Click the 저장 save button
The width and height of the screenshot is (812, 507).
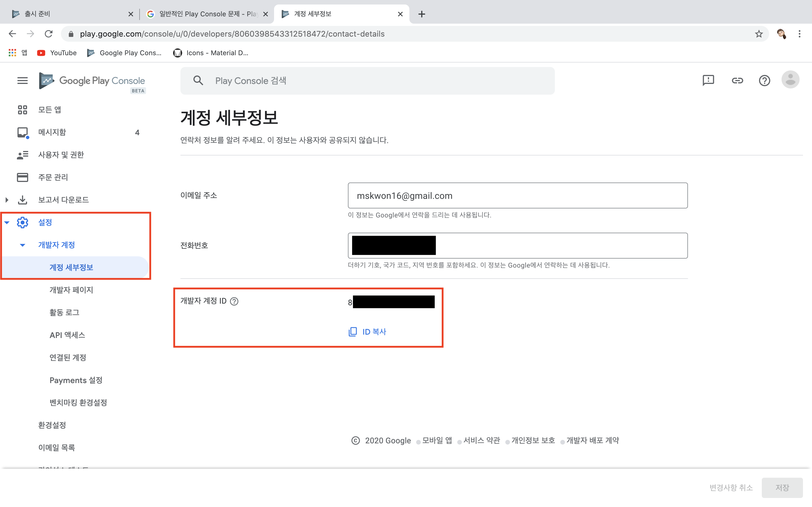click(x=782, y=488)
